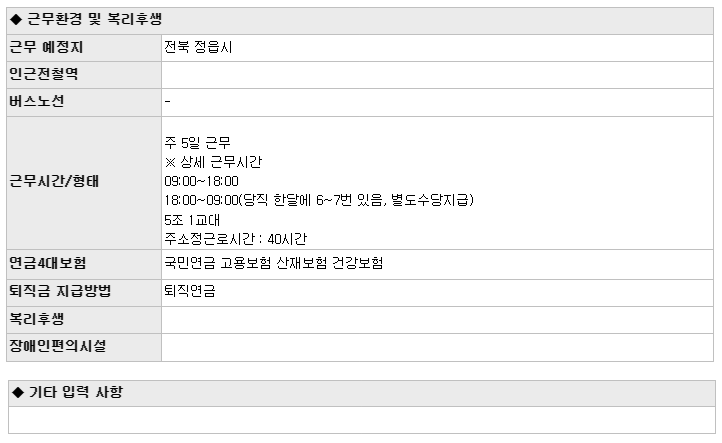Select the 장애인편의시설 label cell
This screenshot has width=722, height=443.
84,347
